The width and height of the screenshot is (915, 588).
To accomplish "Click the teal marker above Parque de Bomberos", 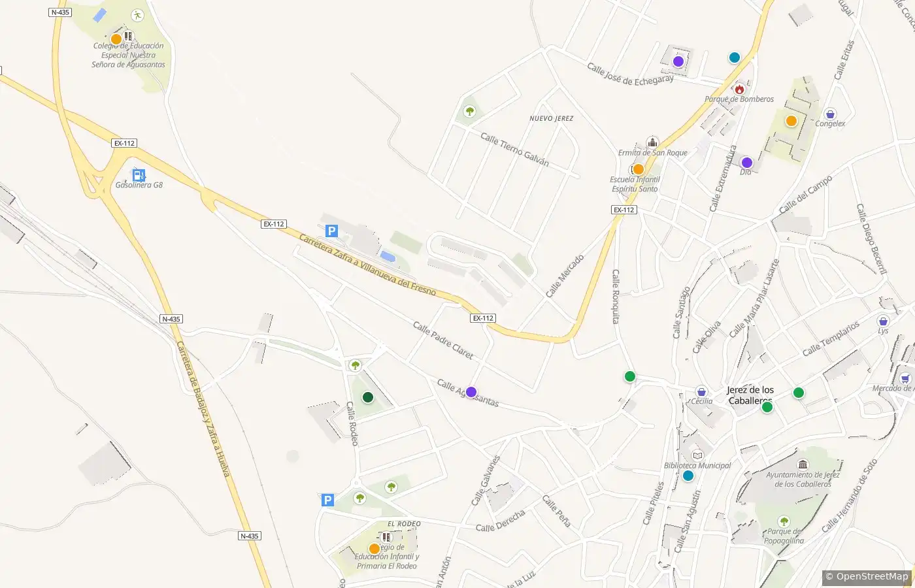I will tap(735, 57).
